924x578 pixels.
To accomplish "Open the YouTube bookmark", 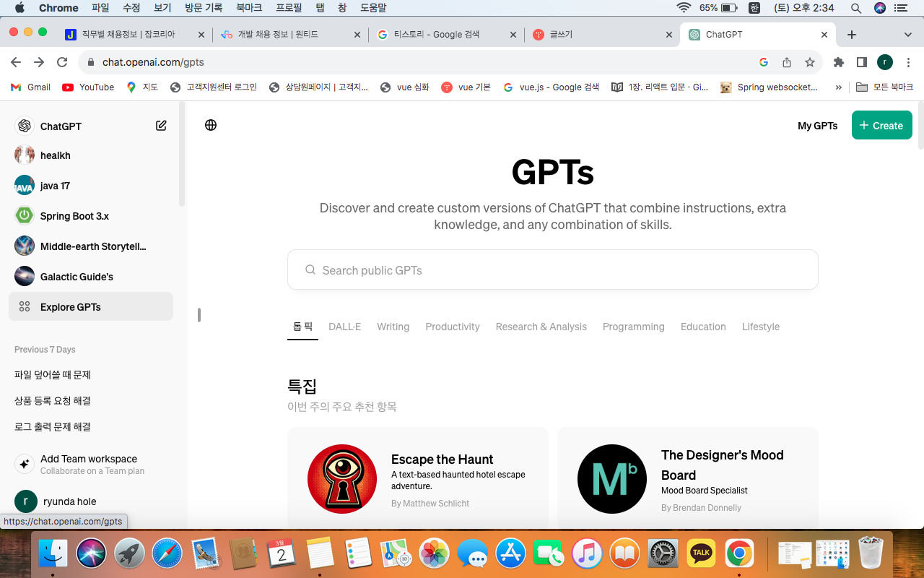I will point(88,87).
